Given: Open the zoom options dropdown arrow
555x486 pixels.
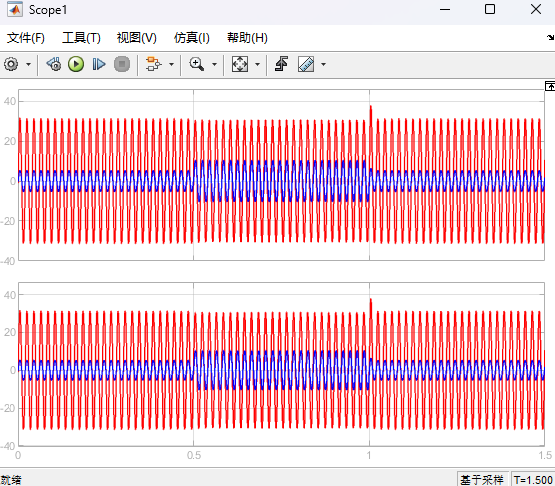Looking at the screenshot, I should (214, 64).
